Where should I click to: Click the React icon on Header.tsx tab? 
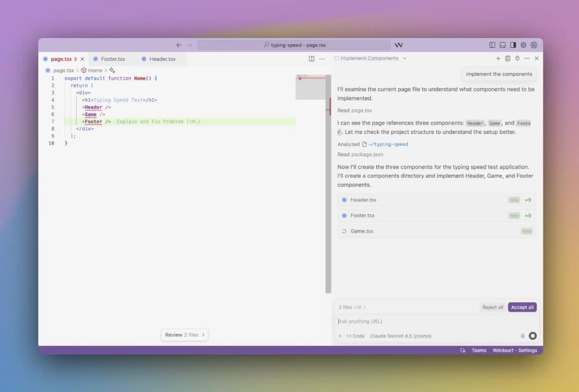point(144,59)
